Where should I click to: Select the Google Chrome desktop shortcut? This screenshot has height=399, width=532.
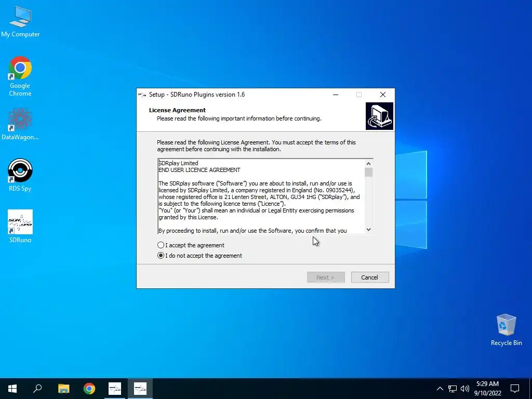click(x=20, y=76)
